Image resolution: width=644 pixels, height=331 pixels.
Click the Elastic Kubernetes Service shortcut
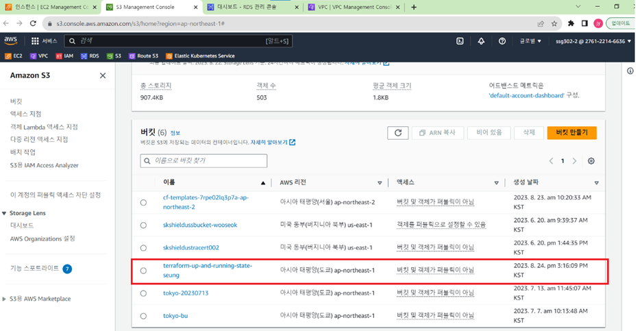tap(201, 56)
